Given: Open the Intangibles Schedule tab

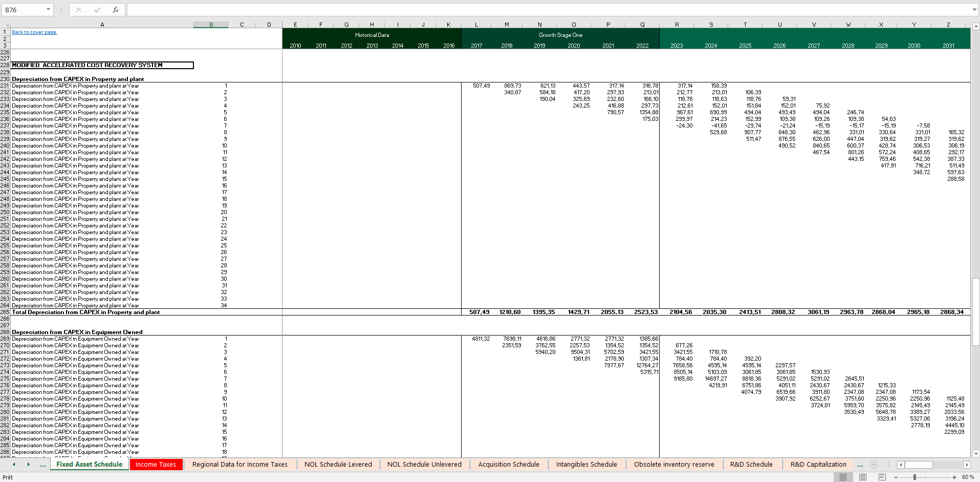Looking at the screenshot, I should click(586, 465).
